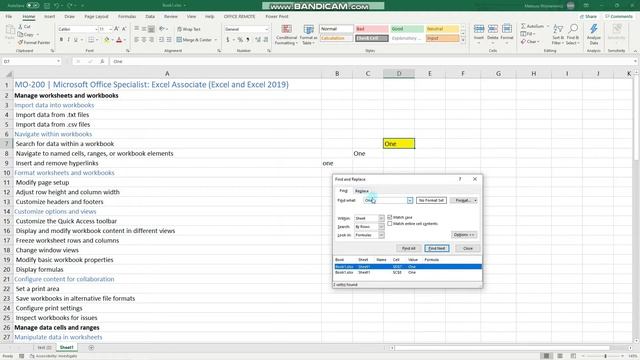
Task: Switch to Page Layout view in status bar
Action: click(560, 356)
